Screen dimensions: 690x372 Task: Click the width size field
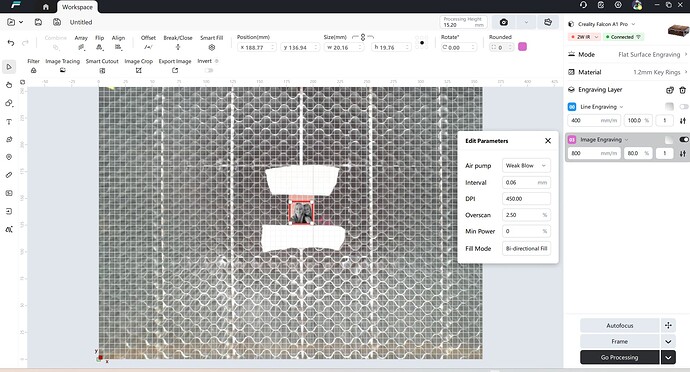[x=344, y=47]
